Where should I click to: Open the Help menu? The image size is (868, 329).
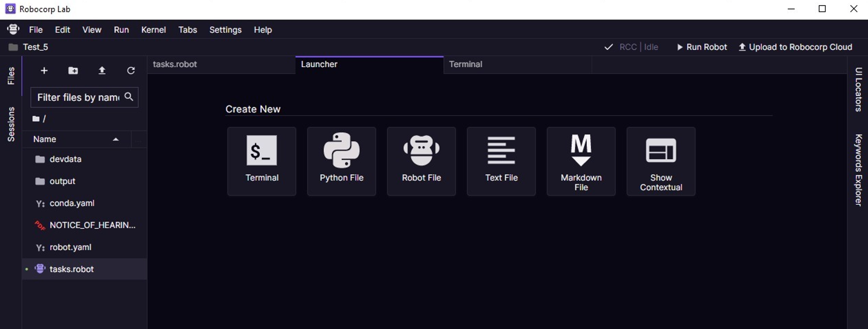(x=263, y=30)
